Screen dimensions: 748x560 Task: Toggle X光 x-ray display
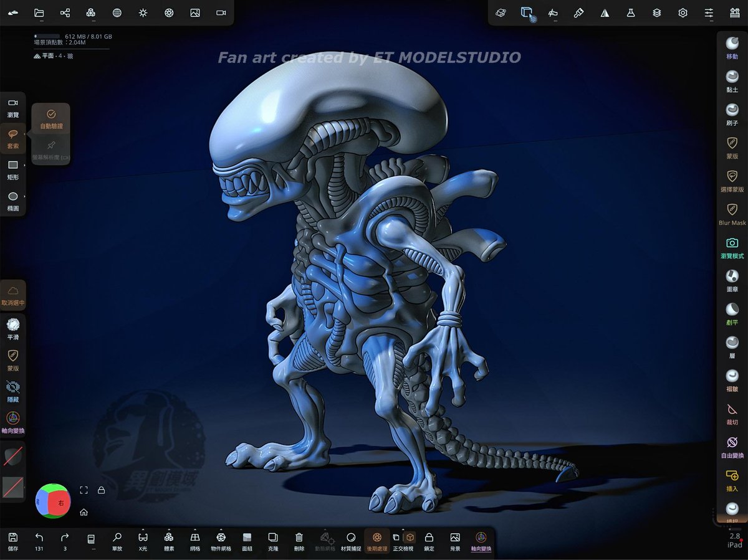pyautogui.click(x=143, y=541)
